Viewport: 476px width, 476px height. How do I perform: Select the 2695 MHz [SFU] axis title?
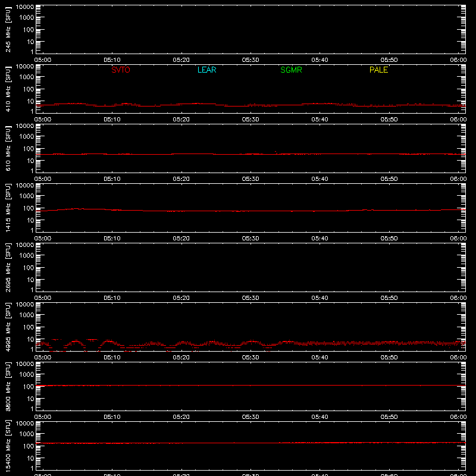(x=8, y=267)
